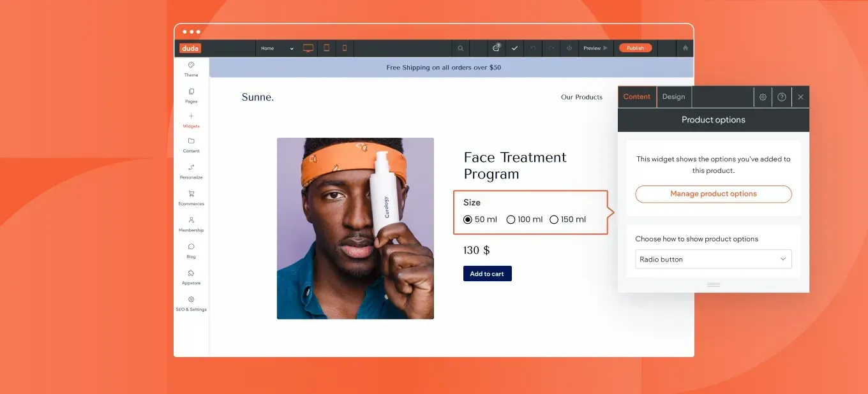Click the Face Treatment Program heading
Screen dimensions: 868x394
pyautogui.click(x=515, y=166)
